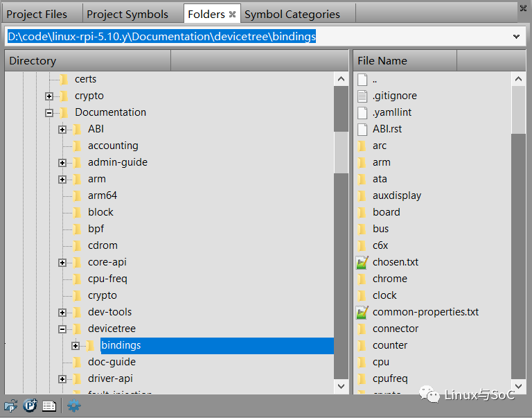Expand the core-api folder node
The width and height of the screenshot is (532, 418).
point(62,263)
